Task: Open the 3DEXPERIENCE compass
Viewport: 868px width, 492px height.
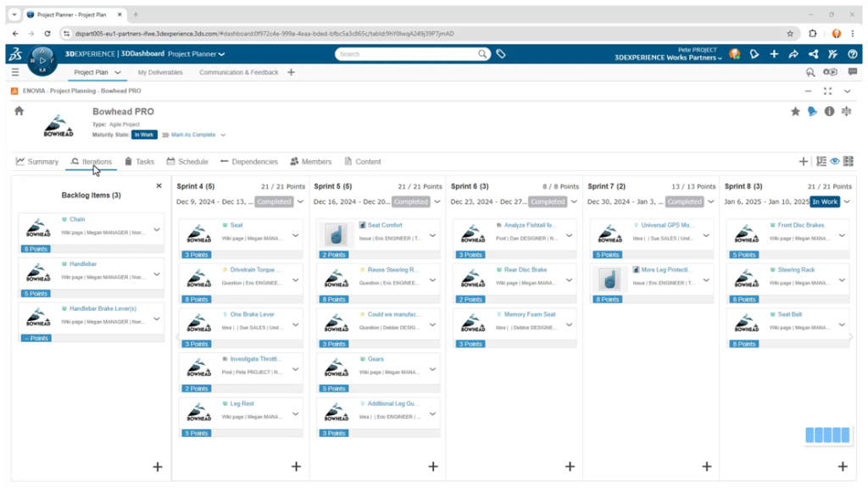Action: [42, 61]
